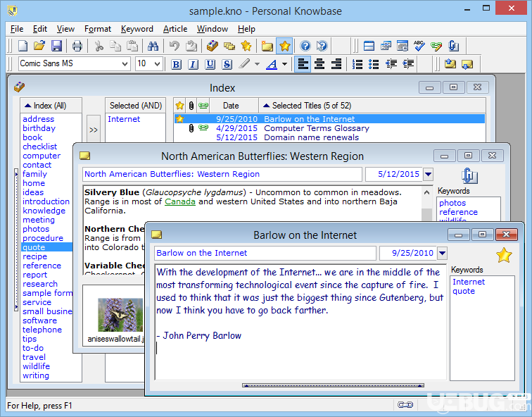Run spell check with ABC icon
Viewport: 532px width, 417px height.
coord(419,46)
